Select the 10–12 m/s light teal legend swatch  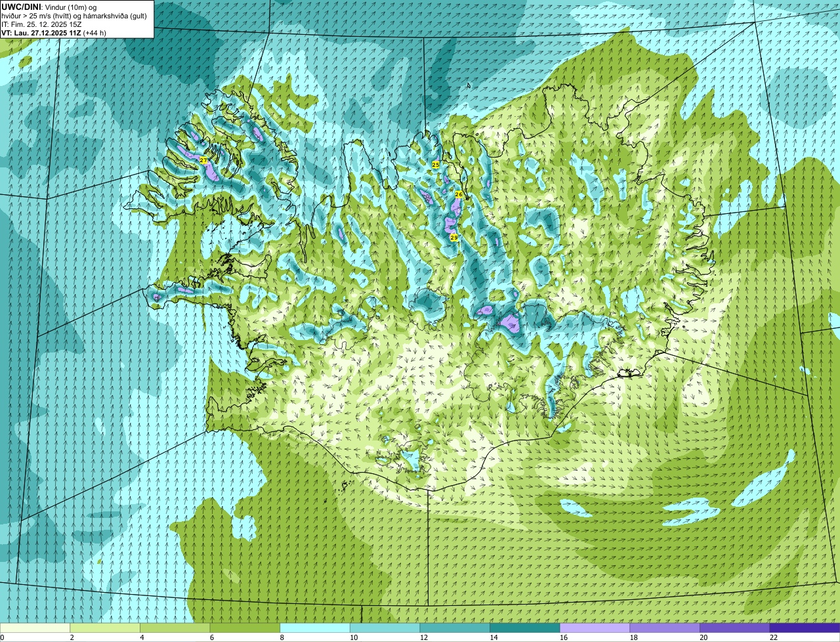(x=385, y=628)
